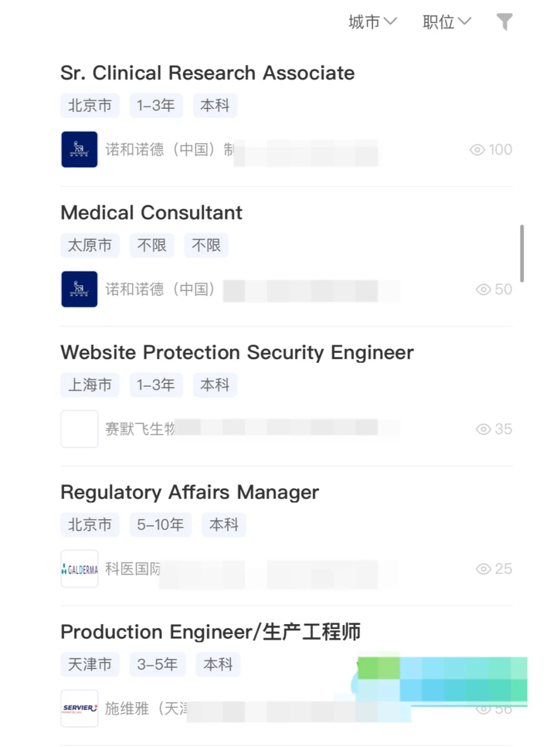The width and height of the screenshot is (560, 747).
Task: Open Website Protection Security Engineer listing
Action: pyautogui.click(x=237, y=353)
